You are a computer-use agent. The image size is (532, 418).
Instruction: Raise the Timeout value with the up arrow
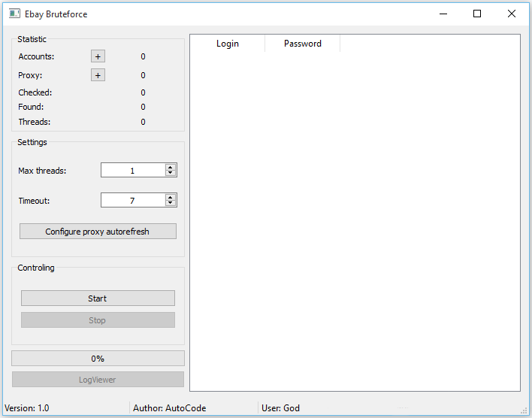[171, 197]
